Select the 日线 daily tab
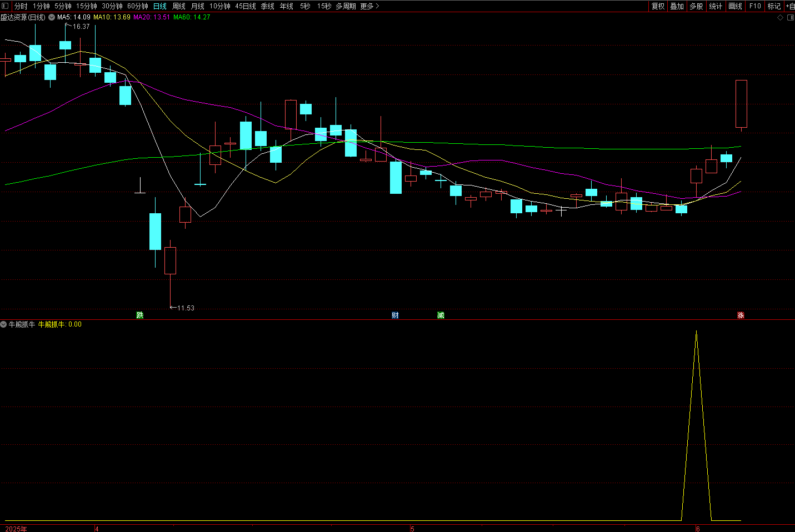795x532 pixels. (x=160, y=6)
